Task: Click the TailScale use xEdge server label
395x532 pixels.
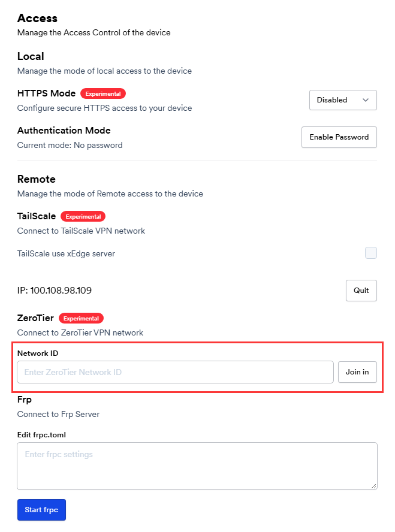Action: [66, 253]
